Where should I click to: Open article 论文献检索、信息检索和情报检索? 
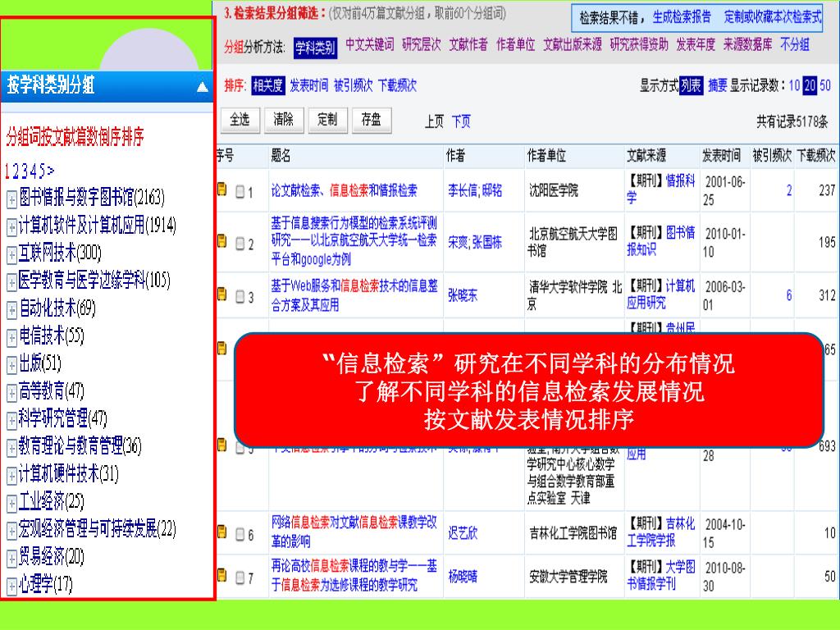click(344, 190)
